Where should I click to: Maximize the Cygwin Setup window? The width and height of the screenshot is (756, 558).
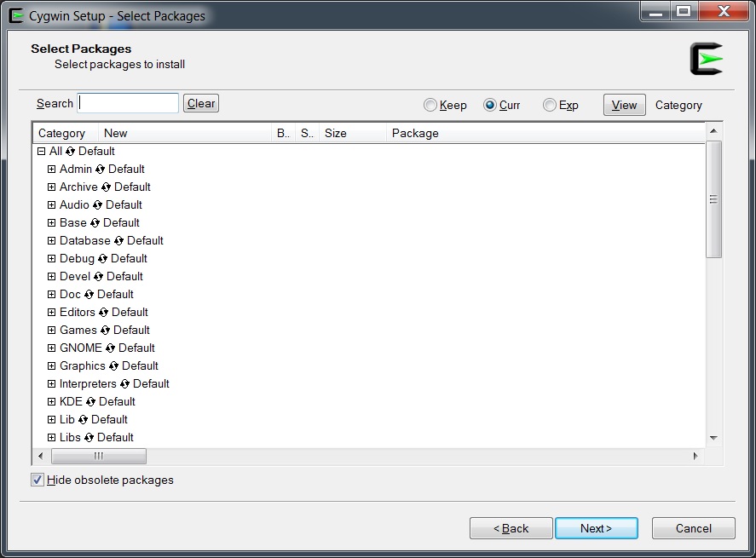coord(684,12)
